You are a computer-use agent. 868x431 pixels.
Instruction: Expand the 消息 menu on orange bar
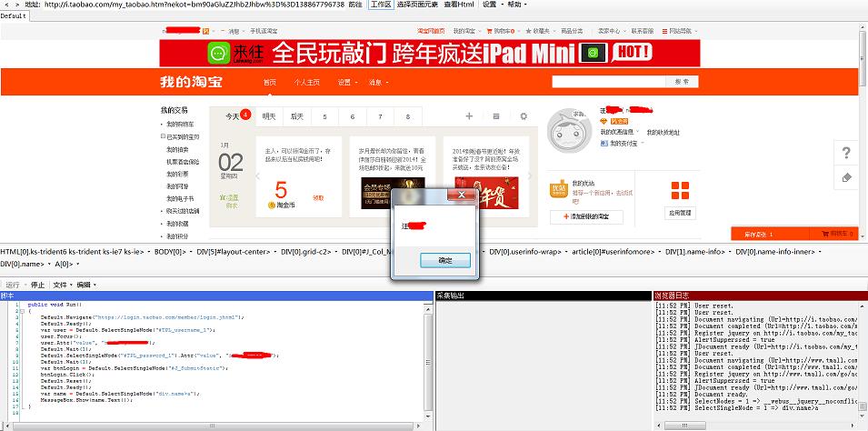click(379, 82)
